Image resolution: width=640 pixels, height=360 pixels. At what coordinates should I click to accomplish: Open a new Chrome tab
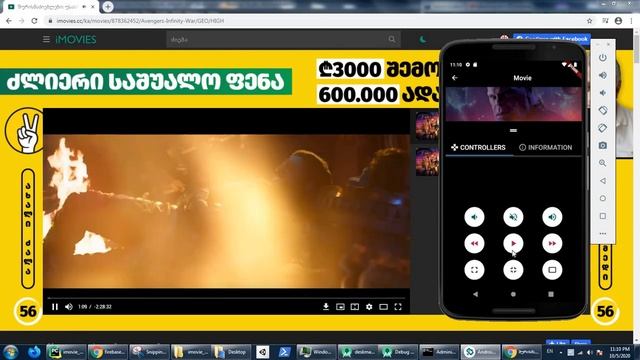[x=108, y=7]
